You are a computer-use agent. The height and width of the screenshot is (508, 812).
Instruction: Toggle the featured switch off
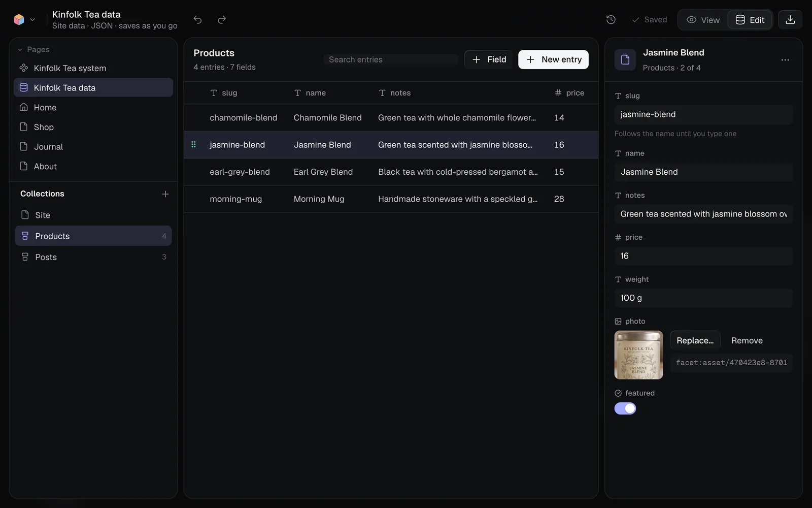(x=625, y=408)
